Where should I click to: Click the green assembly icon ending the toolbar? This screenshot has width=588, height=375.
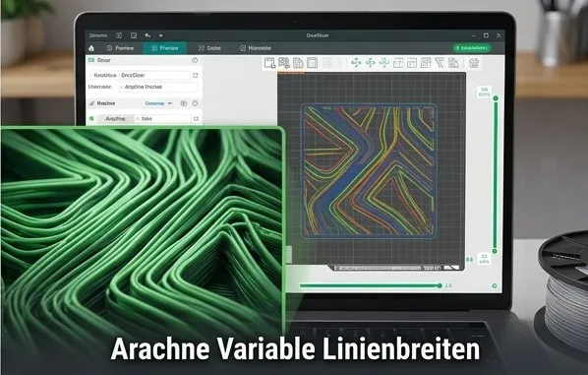click(x=474, y=63)
